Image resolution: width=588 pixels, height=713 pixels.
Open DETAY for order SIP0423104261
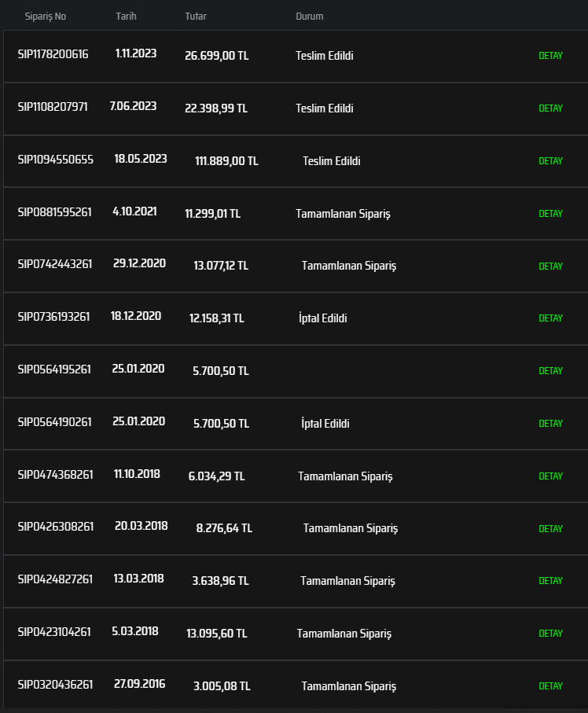(550, 634)
